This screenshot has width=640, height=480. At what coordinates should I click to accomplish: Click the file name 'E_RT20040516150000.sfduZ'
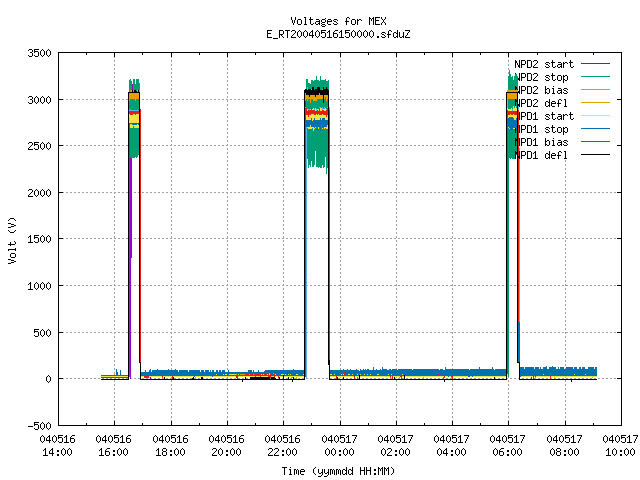338,34
